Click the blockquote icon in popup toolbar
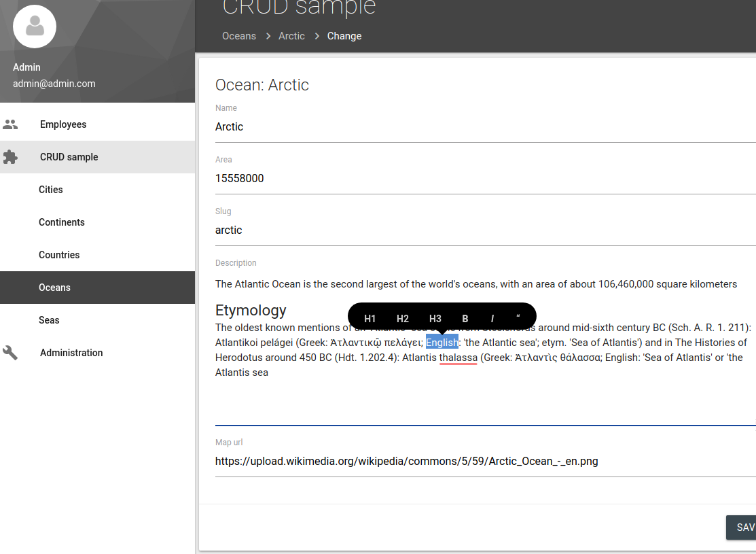 tap(518, 317)
